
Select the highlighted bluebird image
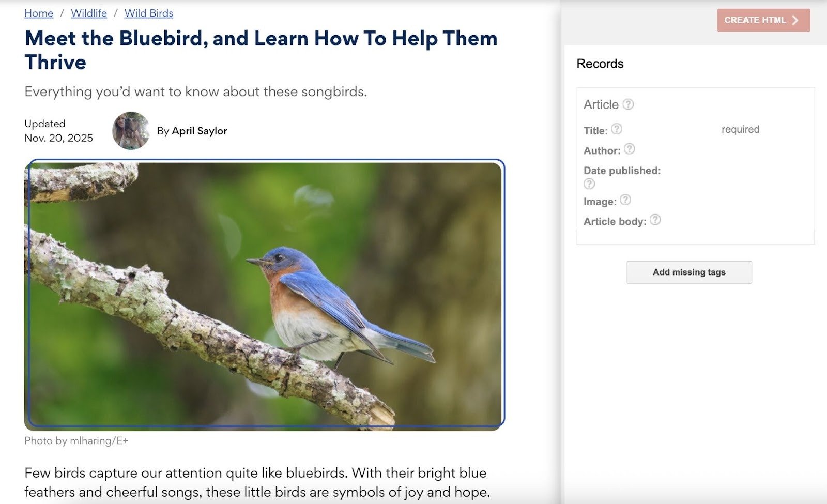(x=264, y=295)
